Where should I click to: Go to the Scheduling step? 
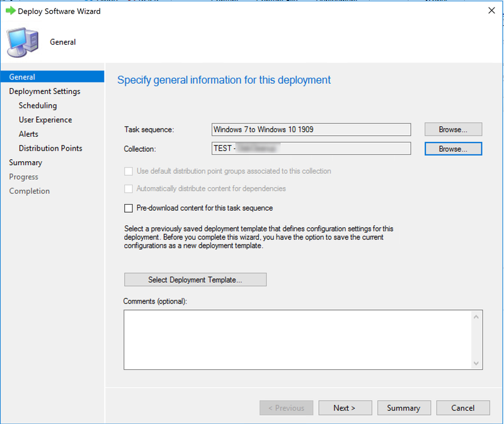(38, 105)
